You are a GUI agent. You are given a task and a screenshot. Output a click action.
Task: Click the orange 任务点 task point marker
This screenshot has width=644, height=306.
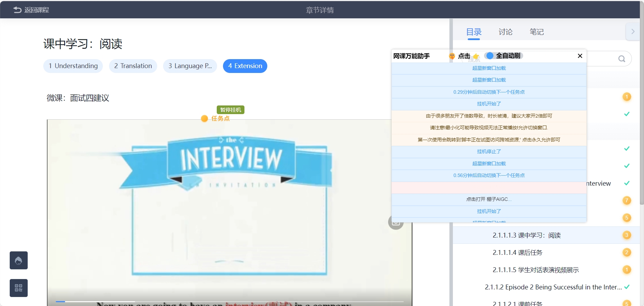click(x=215, y=119)
